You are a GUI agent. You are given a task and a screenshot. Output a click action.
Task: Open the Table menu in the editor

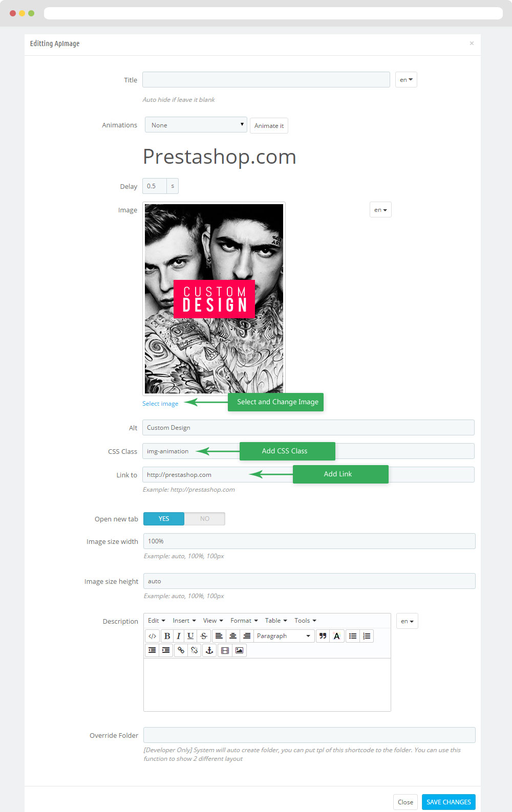point(276,621)
